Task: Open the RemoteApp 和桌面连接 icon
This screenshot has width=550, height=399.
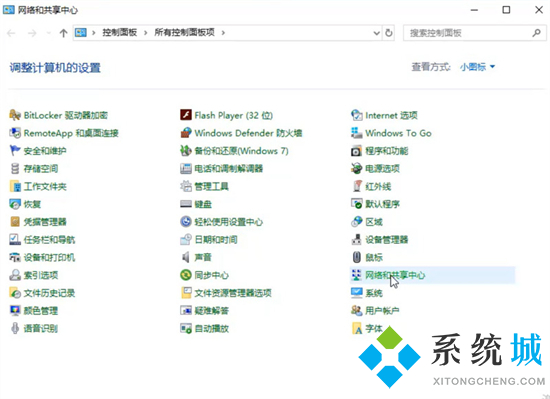Action: (15, 133)
